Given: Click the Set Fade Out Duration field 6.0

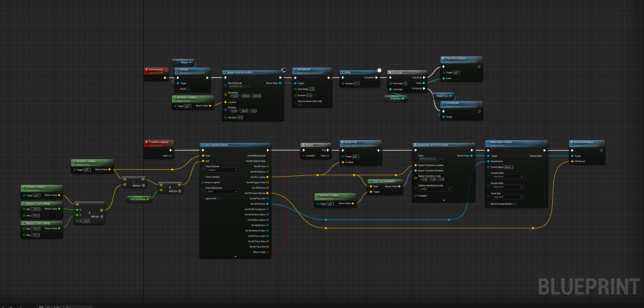Looking at the screenshot, I should click(x=309, y=95).
